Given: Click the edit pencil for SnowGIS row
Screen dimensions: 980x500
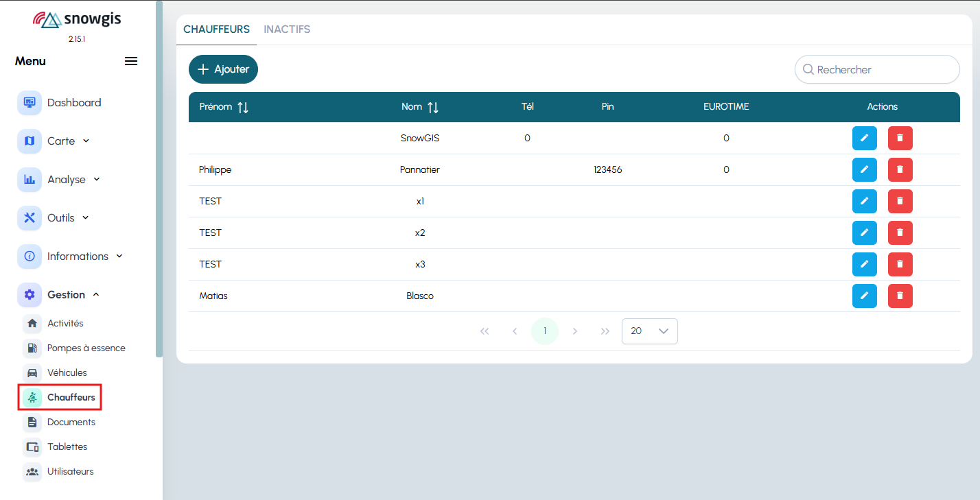Looking at the screenshot, I should [864, 139].
